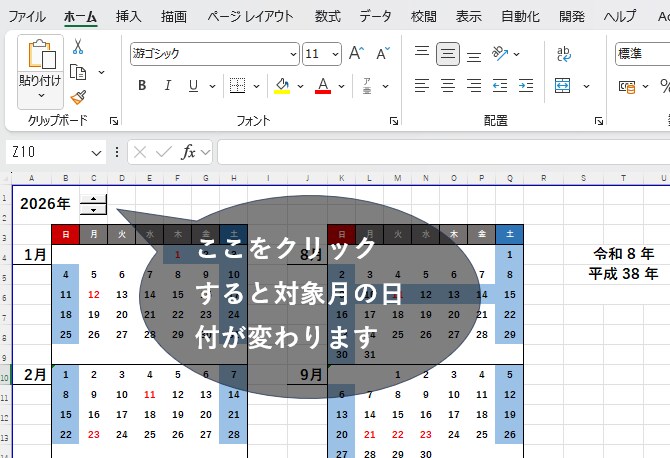Open copy options dropdown arrow

coord(101,72)
